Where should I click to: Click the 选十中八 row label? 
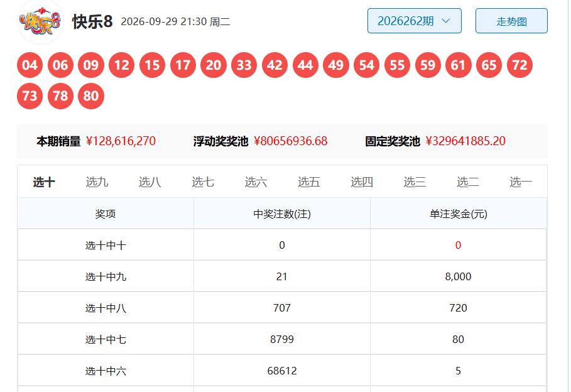point(106,308)
